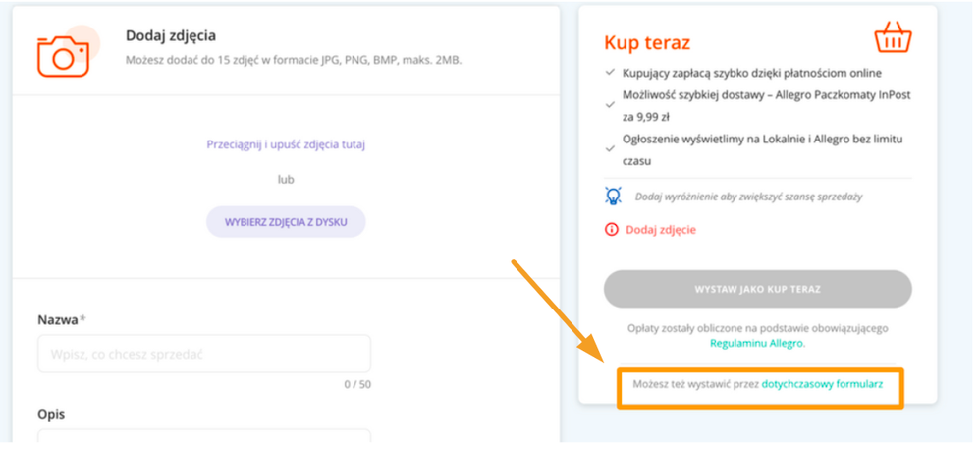Click the checkmark beside Możliwość szybkiej dostawy
The width and height of the screenshot is (980, 450).
(611, 97)
